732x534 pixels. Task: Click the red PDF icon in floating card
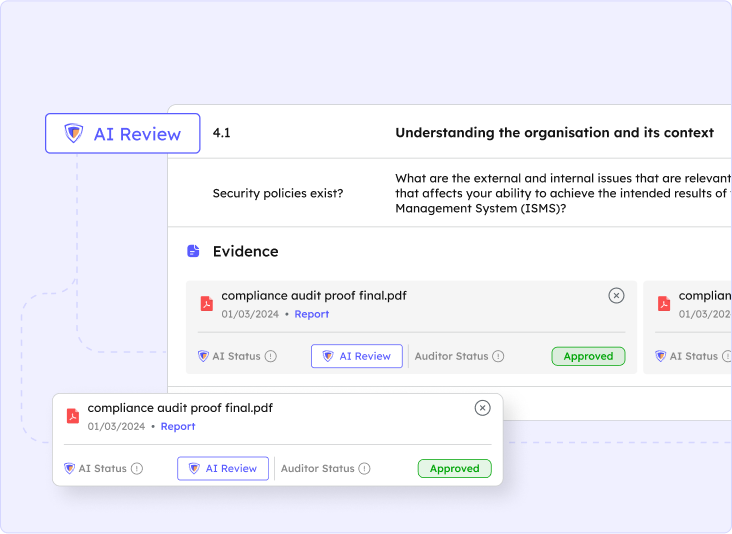pyautogui.click(x=73, y=415)
